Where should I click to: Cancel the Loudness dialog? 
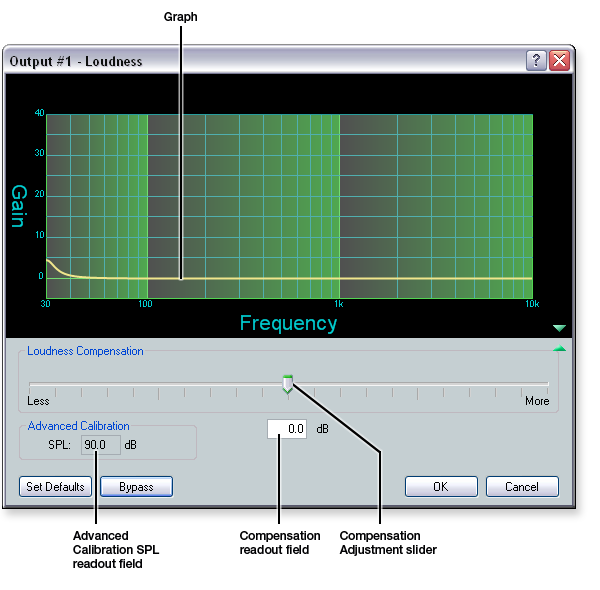coord(522,487)
